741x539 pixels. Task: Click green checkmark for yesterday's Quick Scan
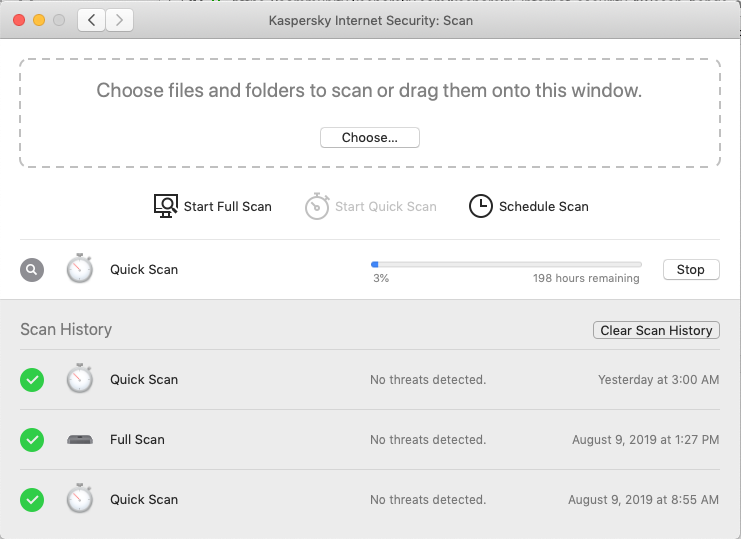click(x=32, y=380)
